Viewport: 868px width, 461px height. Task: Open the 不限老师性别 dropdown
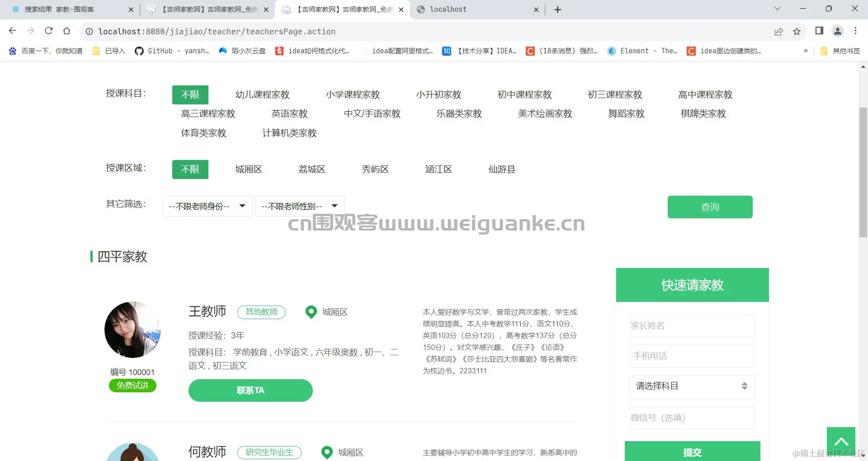tap(300, 206)
